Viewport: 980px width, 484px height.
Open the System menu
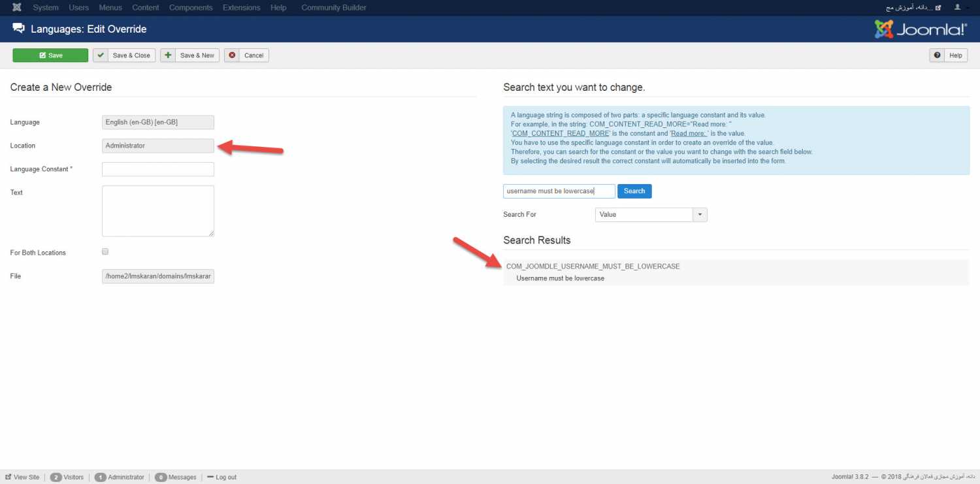tap(45, 8)
